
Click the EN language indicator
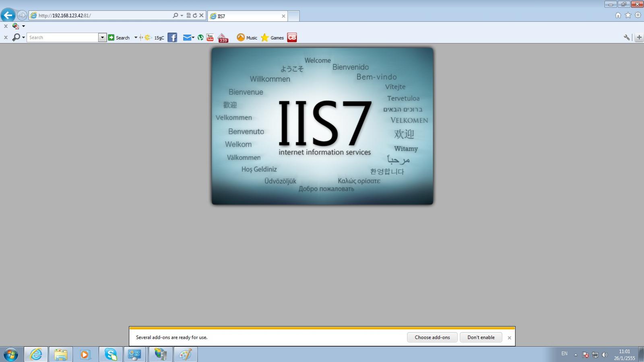click(x=564, y=354)
